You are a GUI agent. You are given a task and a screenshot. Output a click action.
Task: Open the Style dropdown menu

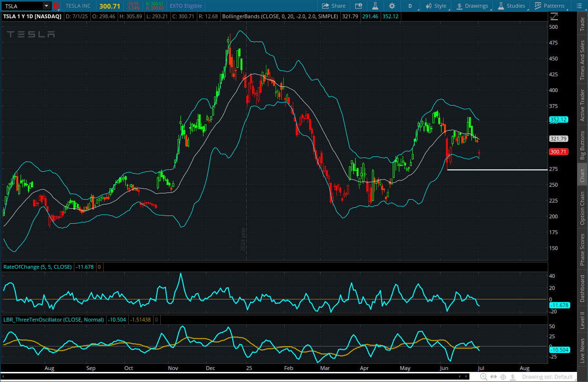pos(436,6)
